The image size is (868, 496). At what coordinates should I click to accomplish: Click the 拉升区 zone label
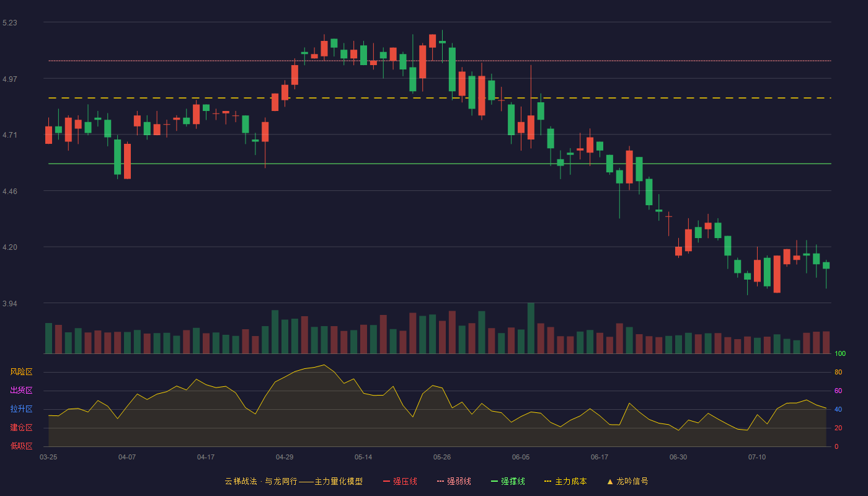(x=21, y=409)
